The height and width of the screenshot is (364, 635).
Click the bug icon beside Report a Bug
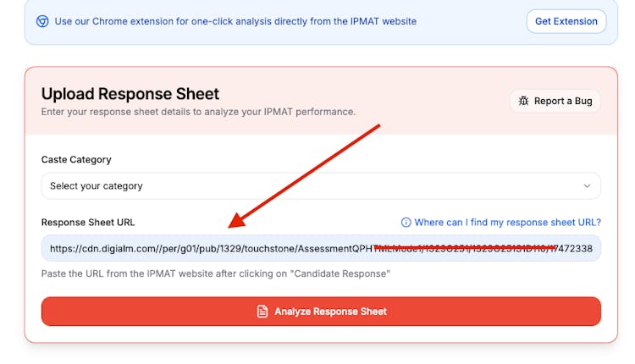tap(524, 101)
